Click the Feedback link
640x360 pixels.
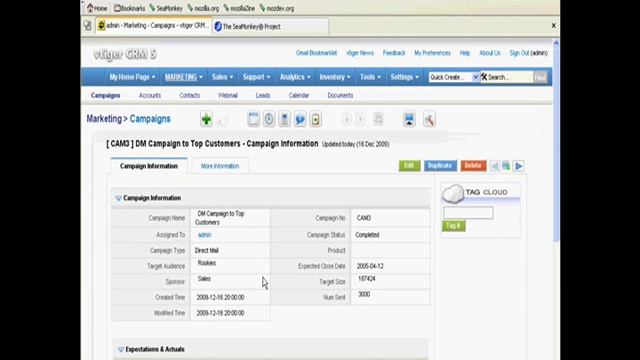point(394,53)
